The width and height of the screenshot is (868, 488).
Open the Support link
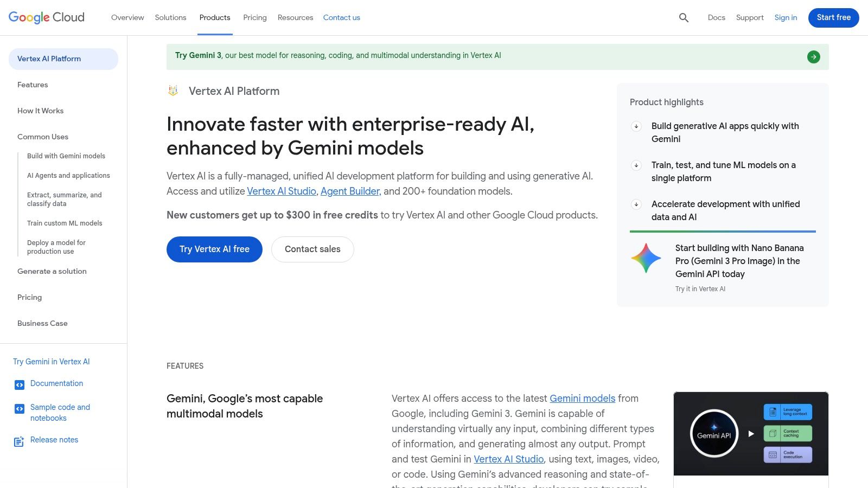[x=750, y=18]
